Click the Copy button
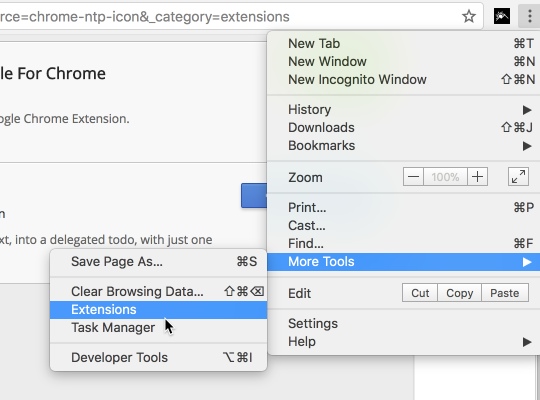This screenshot has width=540, height=400. [459, 293]
